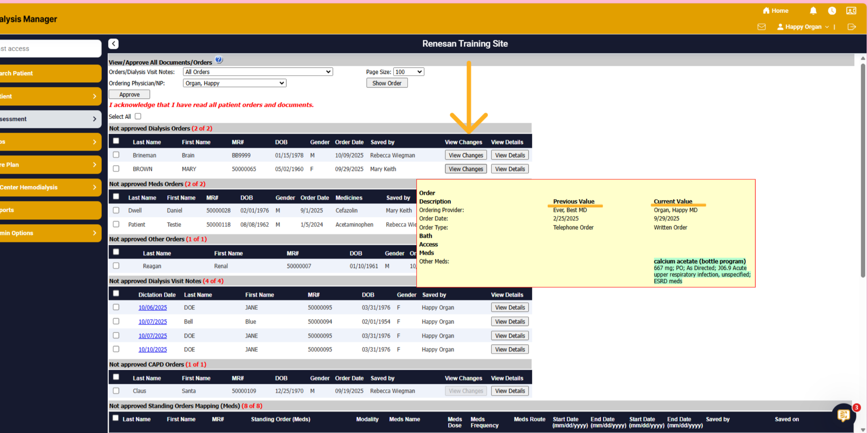Screen dimensions: 868x433
Task: Click the logout exit icon
Action: [852, 27]
